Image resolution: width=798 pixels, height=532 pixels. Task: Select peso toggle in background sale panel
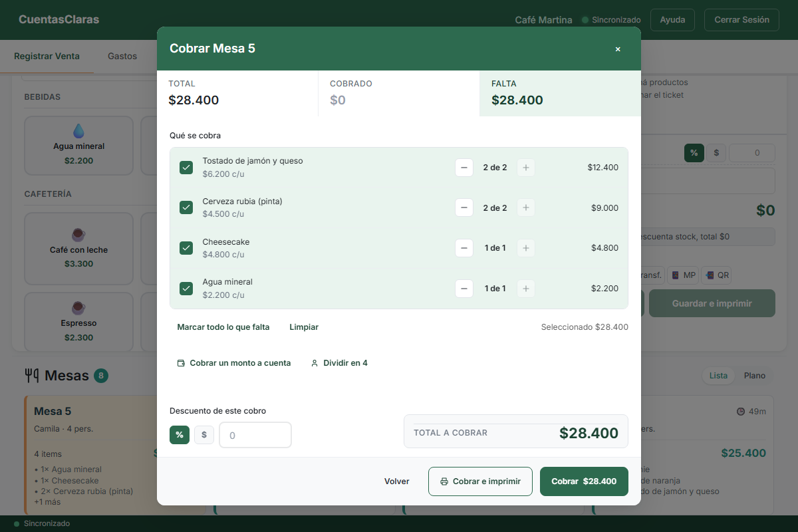pos(716,153)
